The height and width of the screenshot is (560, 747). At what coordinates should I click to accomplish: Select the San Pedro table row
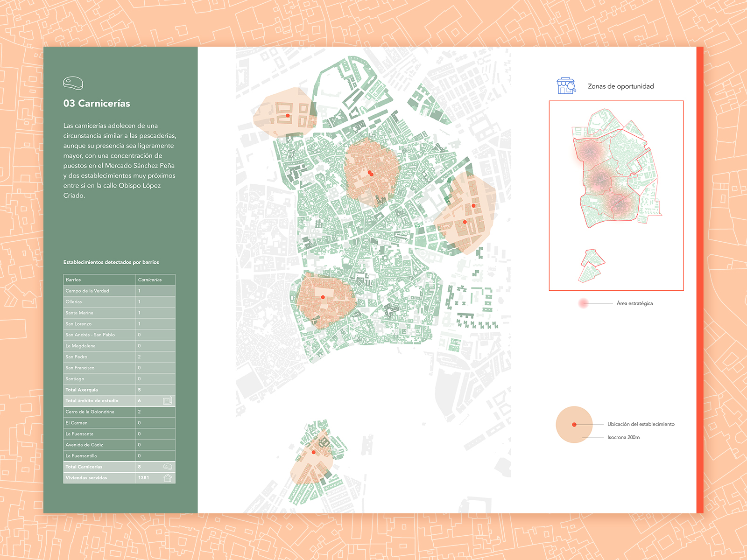(x=119, y=357)
